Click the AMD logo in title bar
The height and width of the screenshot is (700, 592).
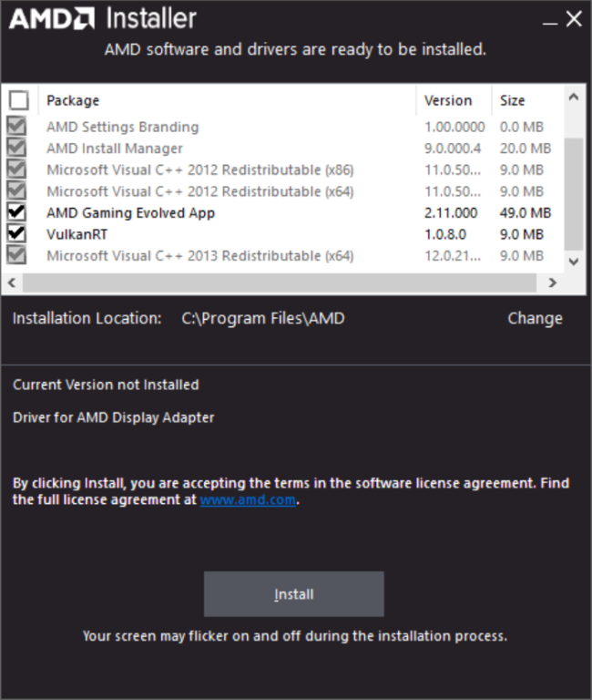(51, 19)
